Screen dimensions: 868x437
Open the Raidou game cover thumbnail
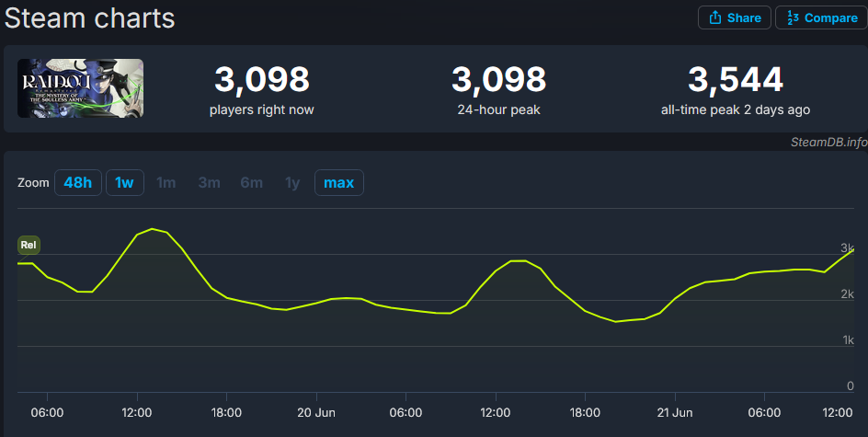click(80, 88)
